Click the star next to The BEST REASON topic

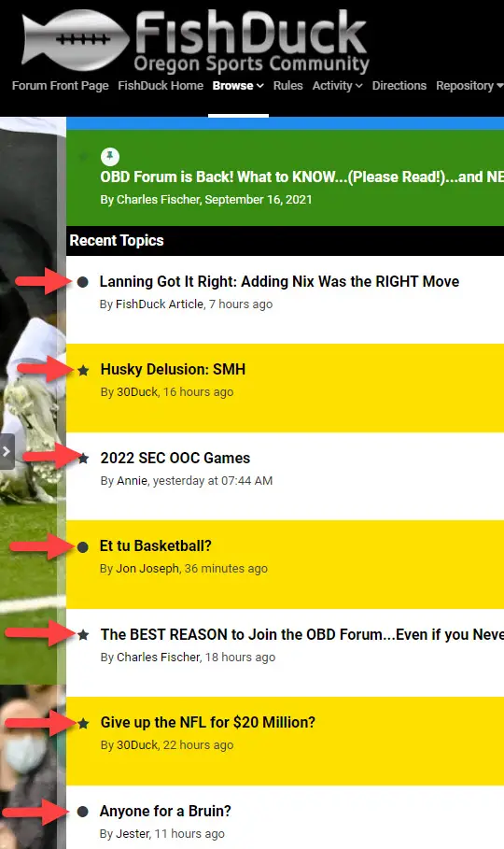tap(83, 634)
